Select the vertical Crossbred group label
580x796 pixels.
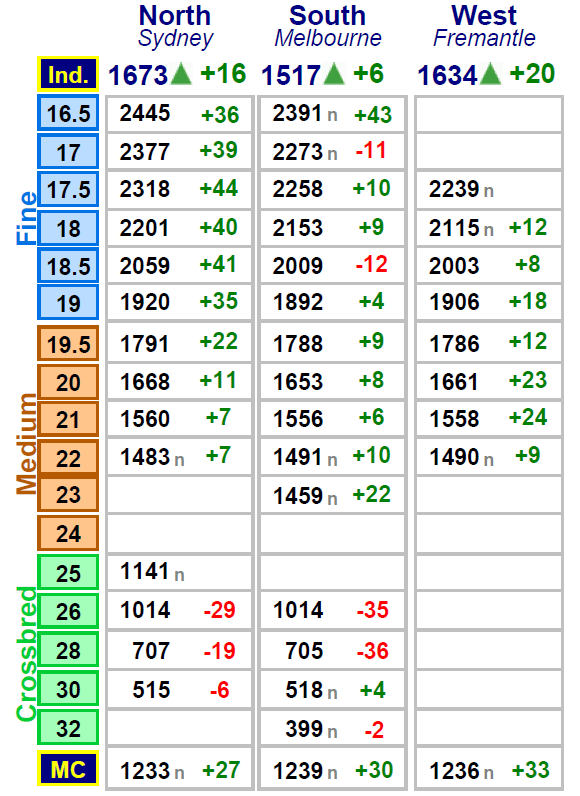coord(26,654)
